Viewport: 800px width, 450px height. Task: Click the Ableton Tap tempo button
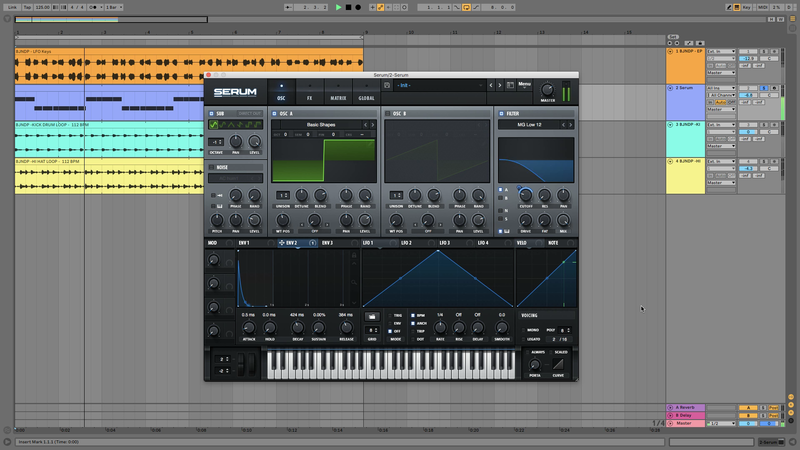coord(27,7)
